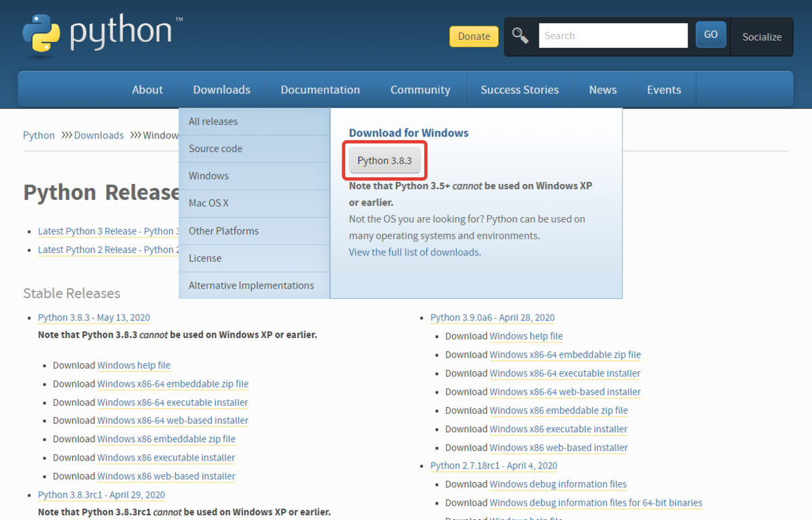
Task: Open the News navigation menu
Action: tap(603, 90)
